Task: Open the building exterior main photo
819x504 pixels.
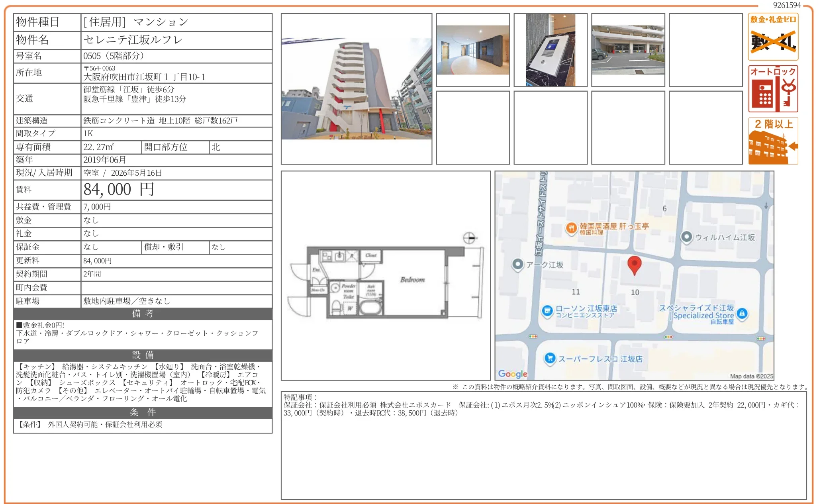Action: tap(356, 89)
